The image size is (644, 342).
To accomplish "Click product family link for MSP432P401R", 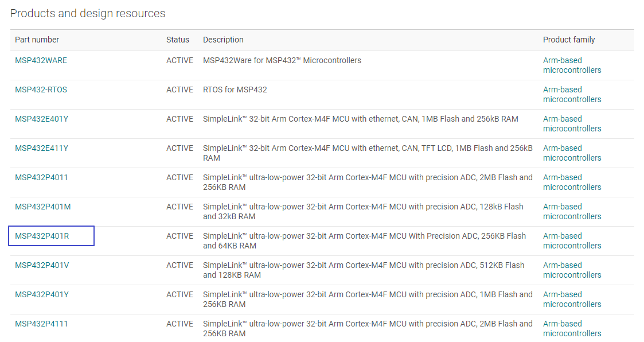I will pyautogui.click(x=572, y=241).
